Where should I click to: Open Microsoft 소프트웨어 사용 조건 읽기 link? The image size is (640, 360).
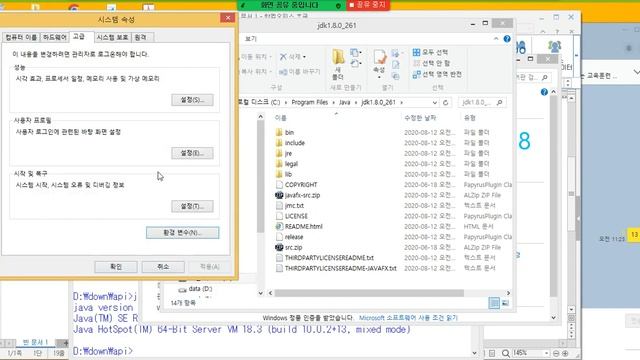(x=408, y=318)
